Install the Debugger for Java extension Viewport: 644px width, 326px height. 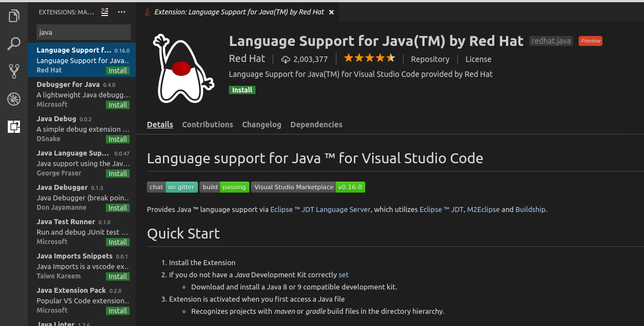click(x=117, y=105)
